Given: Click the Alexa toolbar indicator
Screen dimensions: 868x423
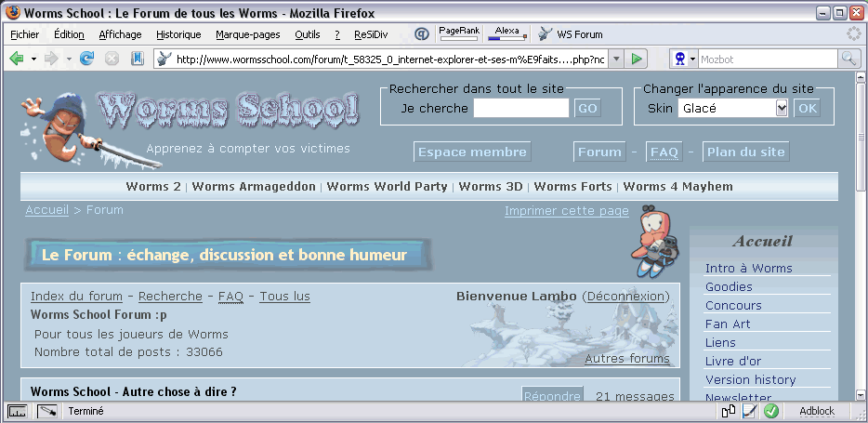Looking at the screenshot, I should coord(507,33).
